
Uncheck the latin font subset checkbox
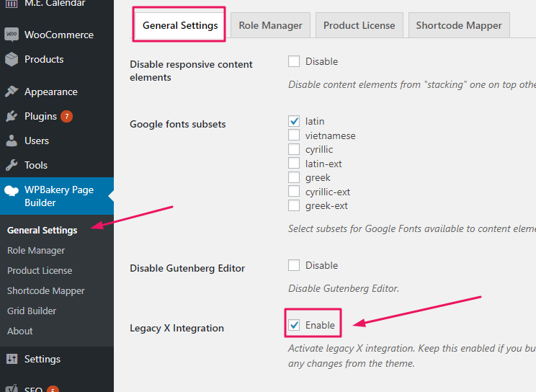(294, 121)
